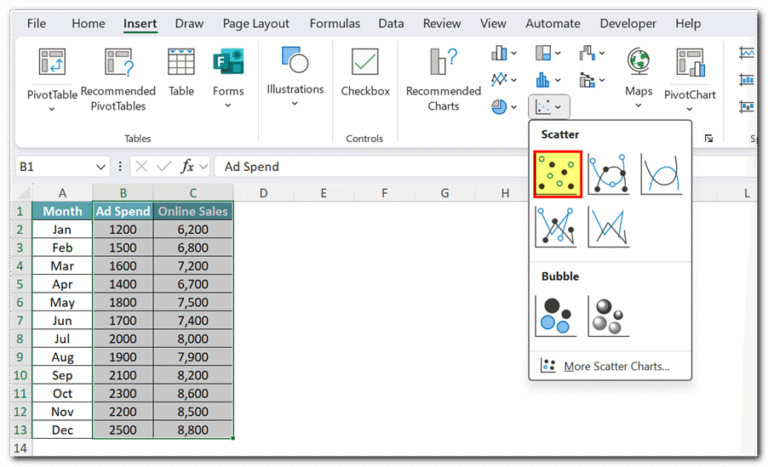Viewport: 768px width, 467px height.
Task: Select cell containing 2500
Action: coord(123,430)
